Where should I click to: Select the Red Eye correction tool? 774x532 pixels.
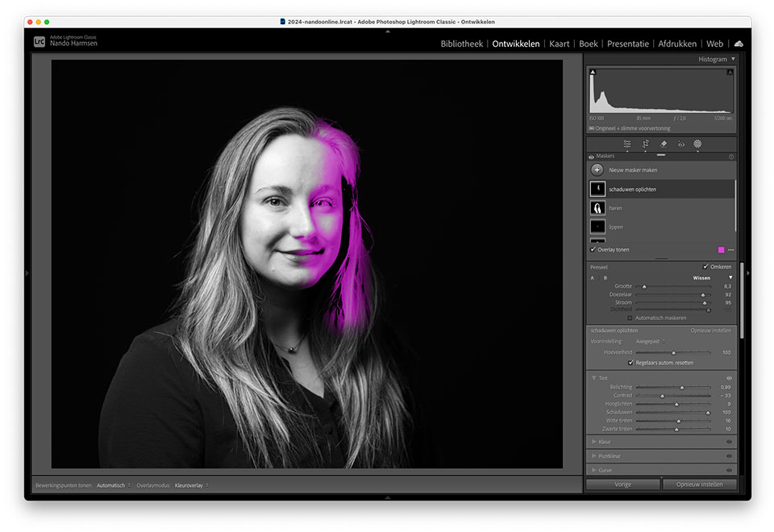tap(681, 144)
